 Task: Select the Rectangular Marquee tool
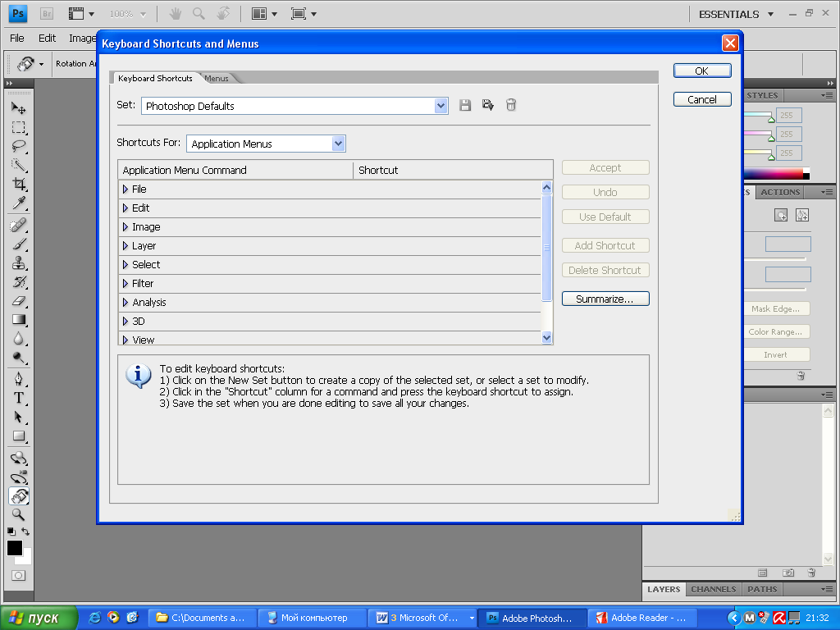click(x=19, y=127)
